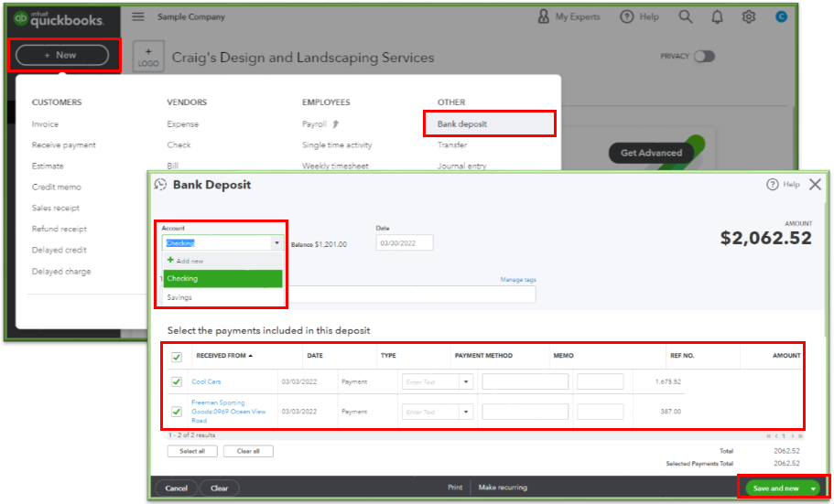Image resolution: width=834 pixels, height=504 pixels.
Task: Choose Check from New menu
Action: [179, 145]
